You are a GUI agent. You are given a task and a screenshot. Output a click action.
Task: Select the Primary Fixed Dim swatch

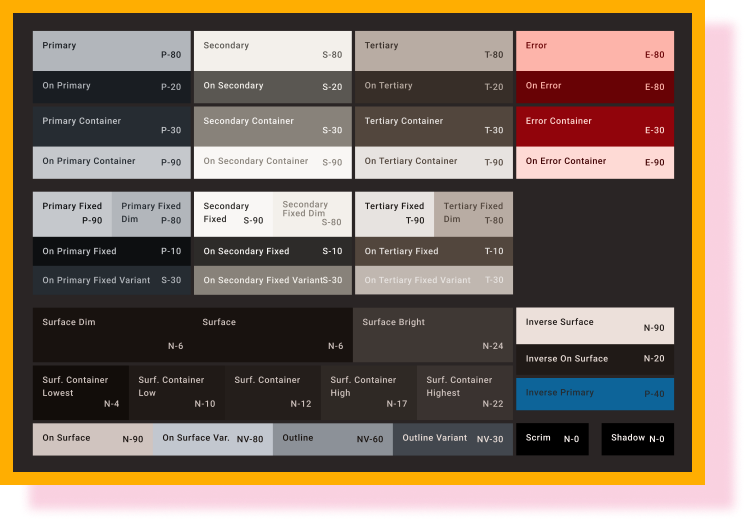pos(151,214)
